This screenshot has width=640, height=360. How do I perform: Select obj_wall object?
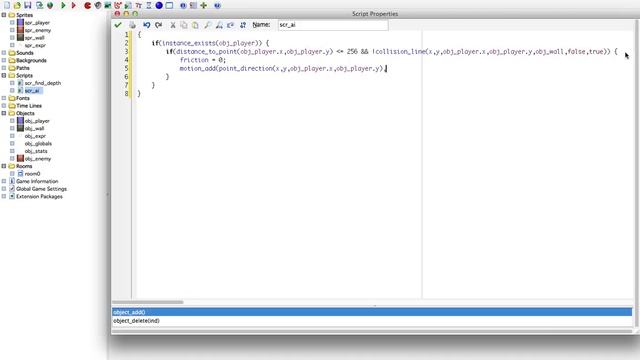click(34, 128)
